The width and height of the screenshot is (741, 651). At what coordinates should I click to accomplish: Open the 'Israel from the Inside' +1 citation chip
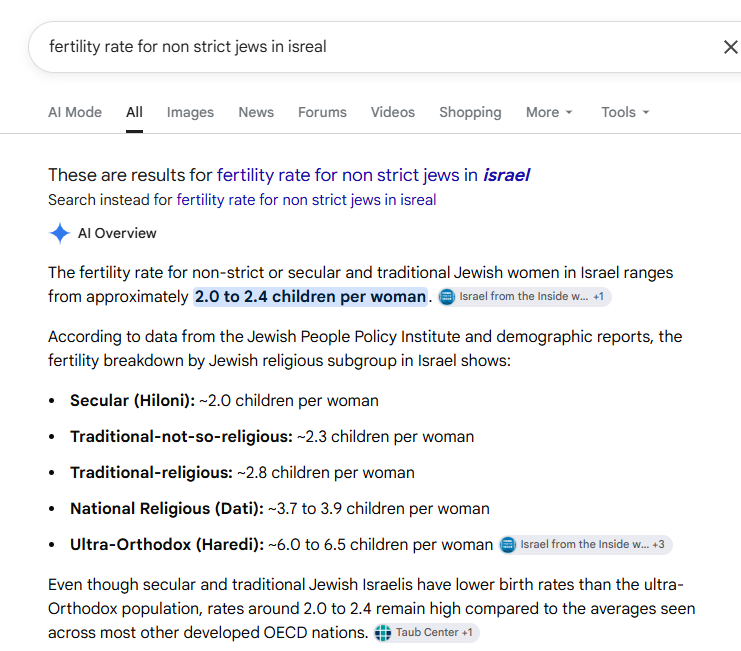525,297
